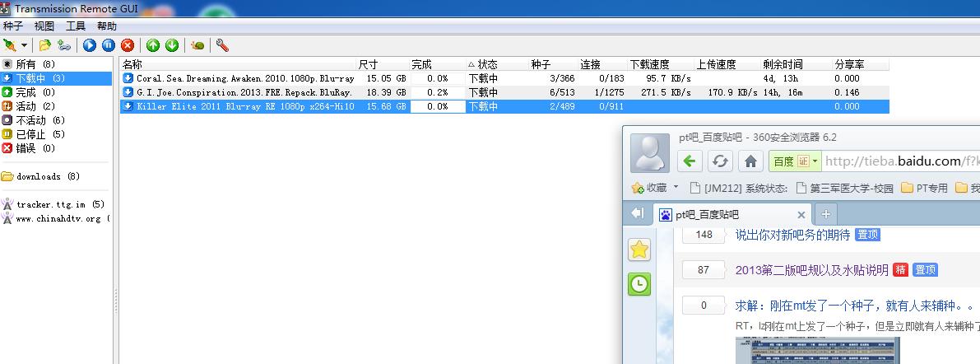
Task: Open the 视图 menu
Action: tap(44, 26)
